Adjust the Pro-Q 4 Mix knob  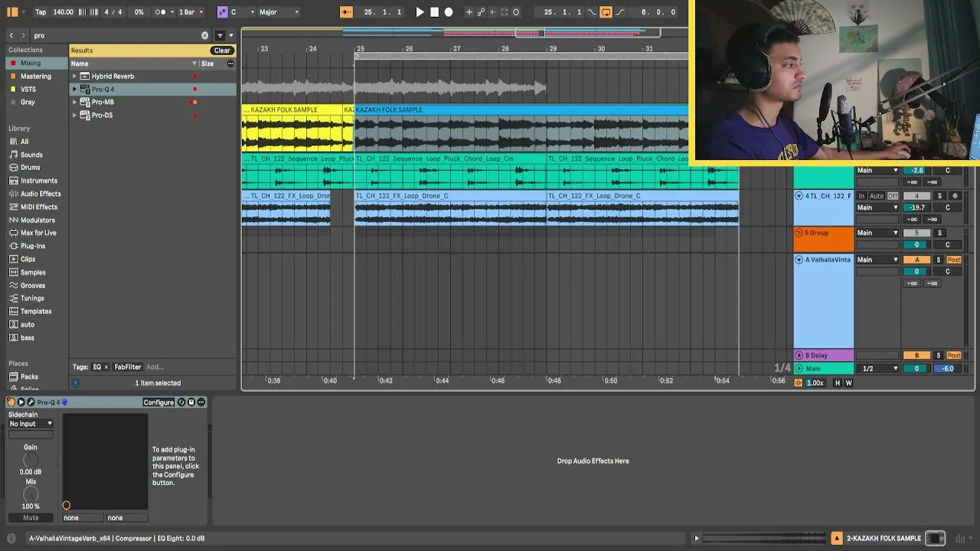point(31,494)
